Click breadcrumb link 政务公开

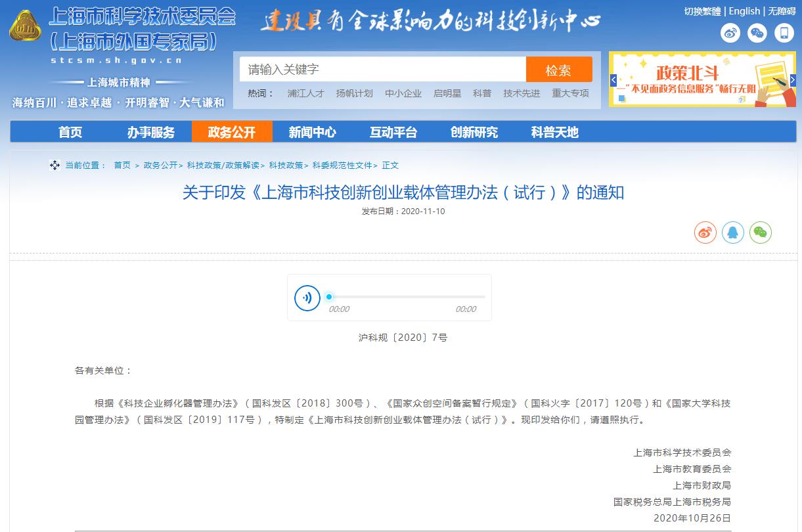point(160,166)
